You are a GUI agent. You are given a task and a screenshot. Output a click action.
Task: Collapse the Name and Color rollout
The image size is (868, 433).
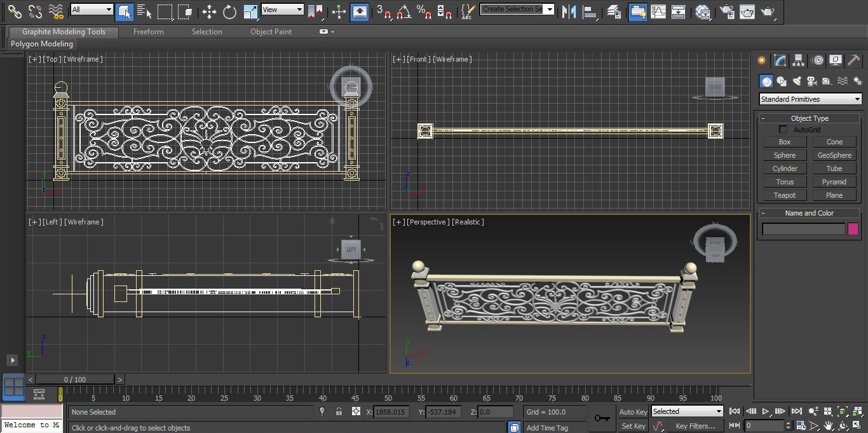[x=809, y=213]
